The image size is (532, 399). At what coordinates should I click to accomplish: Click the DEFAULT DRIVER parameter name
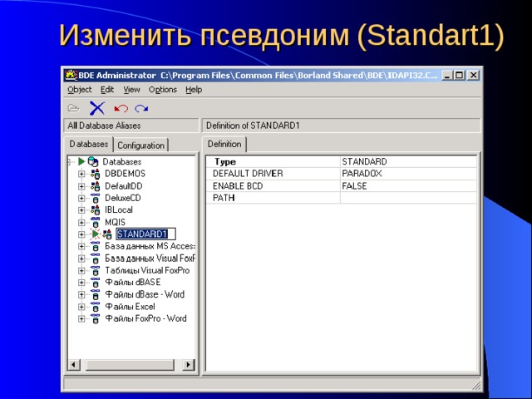248,174
